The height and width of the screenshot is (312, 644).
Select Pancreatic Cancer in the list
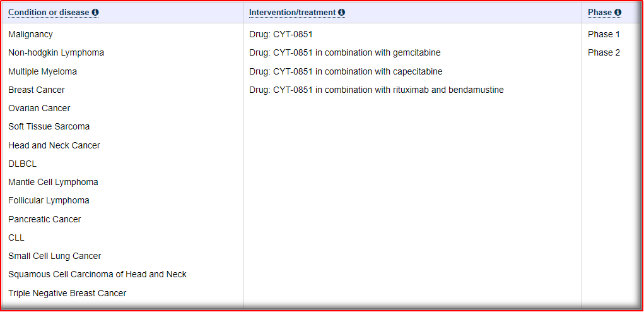point(44,219)
